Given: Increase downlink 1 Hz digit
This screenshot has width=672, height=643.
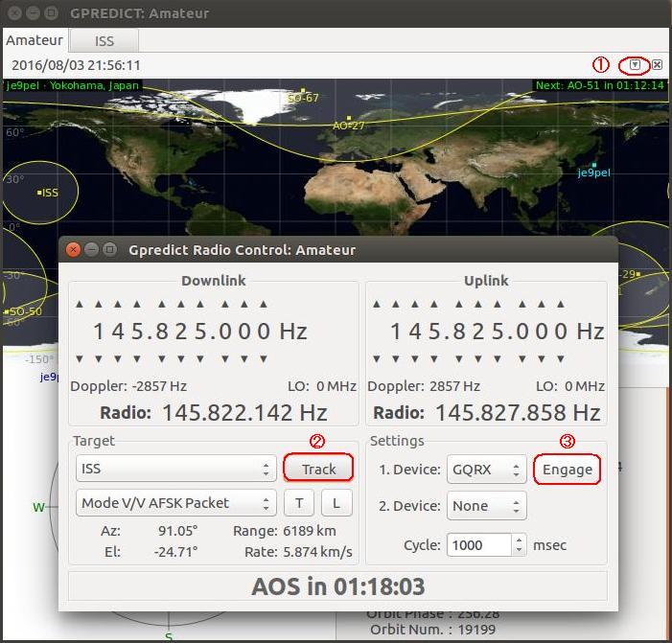Looking at the screenshot, I should tap(264, 304).
